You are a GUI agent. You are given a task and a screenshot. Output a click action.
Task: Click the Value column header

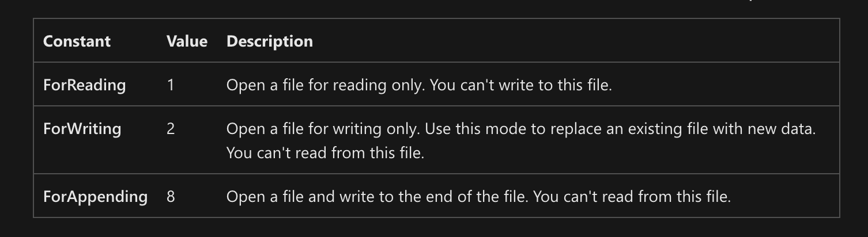tap(187, 41)
